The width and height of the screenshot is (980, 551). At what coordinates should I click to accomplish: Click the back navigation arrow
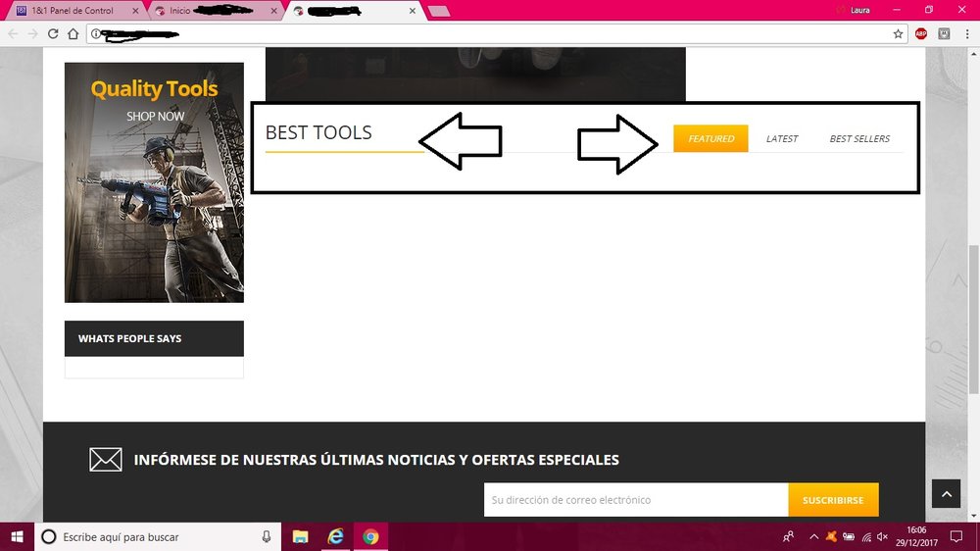point(13,33)
